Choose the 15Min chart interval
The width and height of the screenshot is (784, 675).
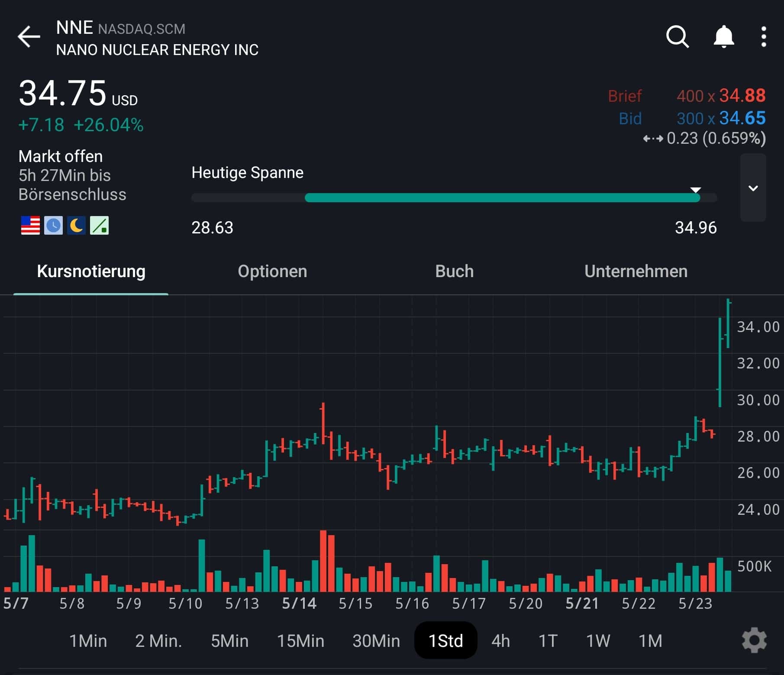coord(301,641)
